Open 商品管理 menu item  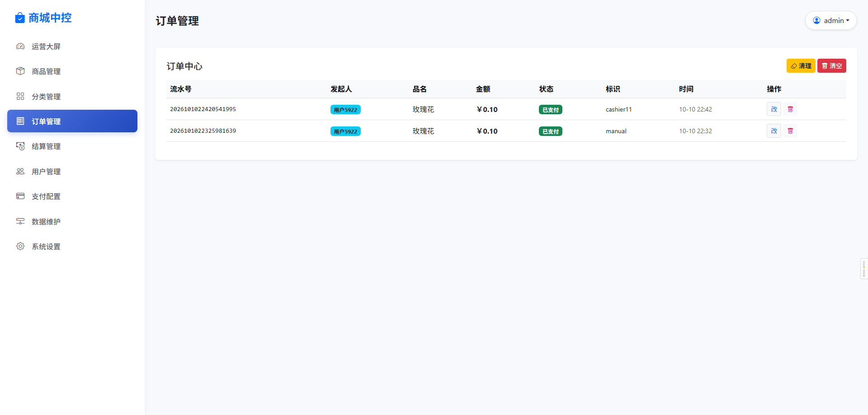coord(72,71)
